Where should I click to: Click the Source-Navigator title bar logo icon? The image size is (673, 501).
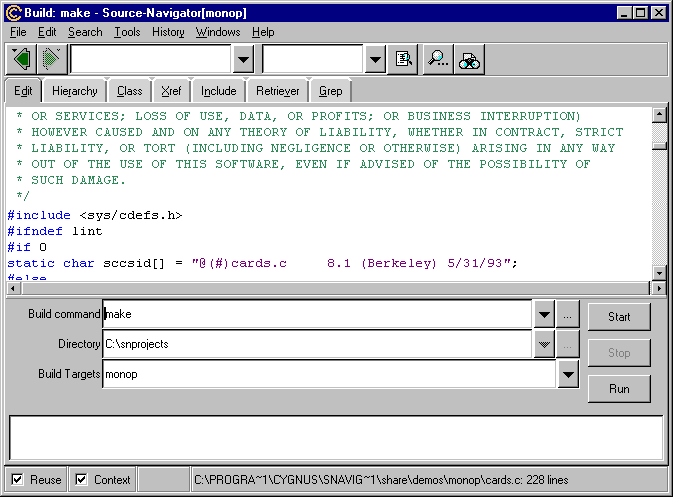(x=13, y=12)
